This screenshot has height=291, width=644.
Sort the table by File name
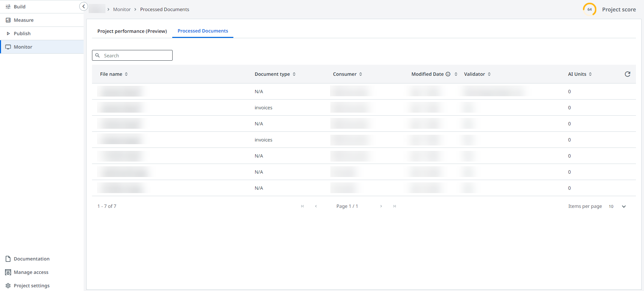click(126, 74)
